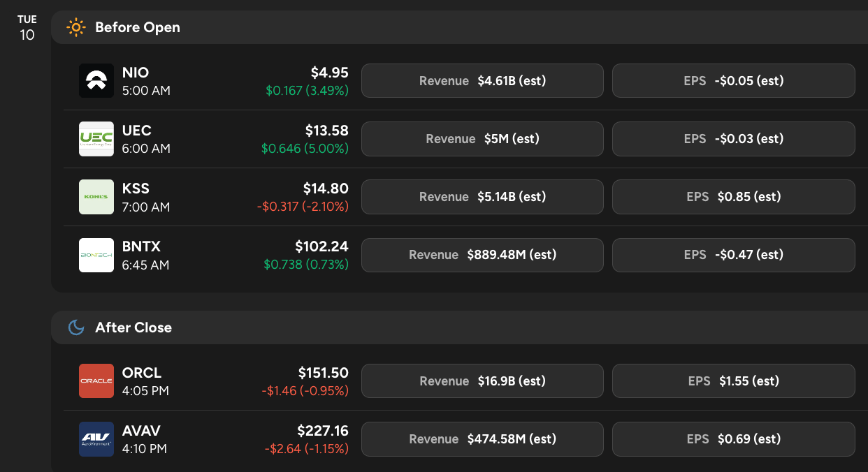868x472 pixels.
Task: Click the AVAV share price $227.16
Action: 322,431
